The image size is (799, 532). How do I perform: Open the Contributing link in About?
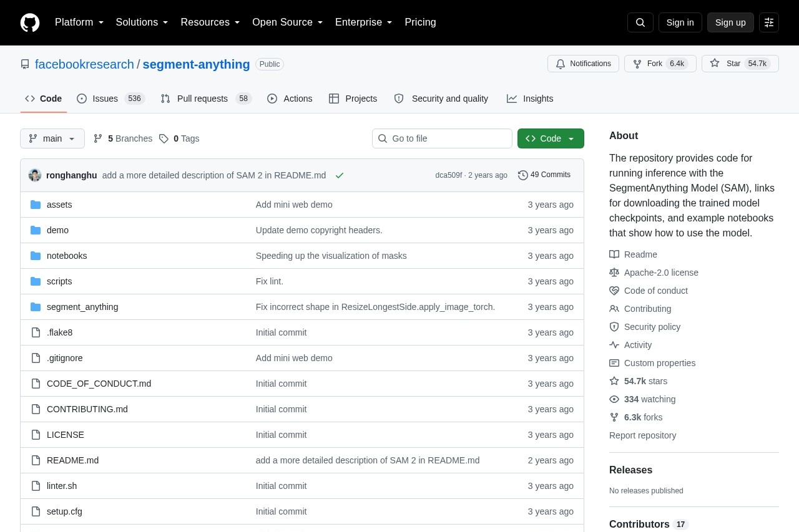(640, 309)
